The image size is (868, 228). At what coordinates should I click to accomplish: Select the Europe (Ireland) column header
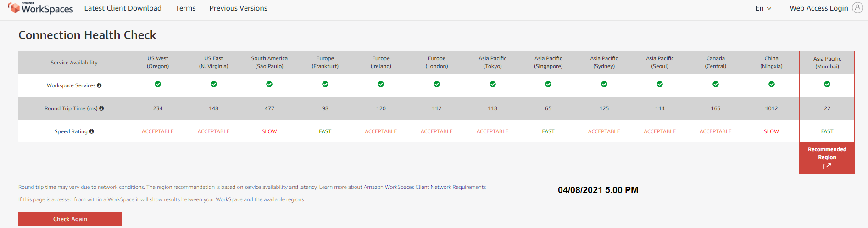[381, 62]
